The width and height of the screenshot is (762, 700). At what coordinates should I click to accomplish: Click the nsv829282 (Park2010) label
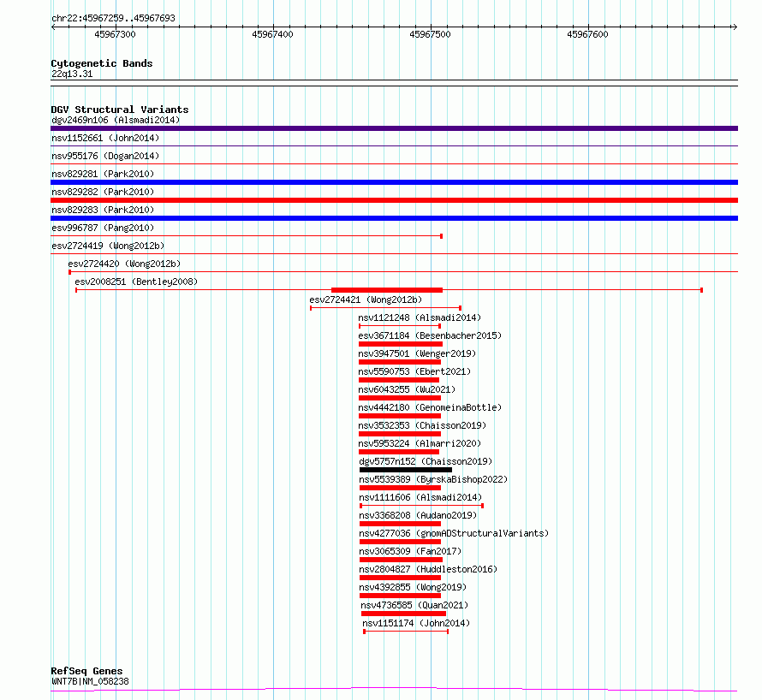coord(103,192)
